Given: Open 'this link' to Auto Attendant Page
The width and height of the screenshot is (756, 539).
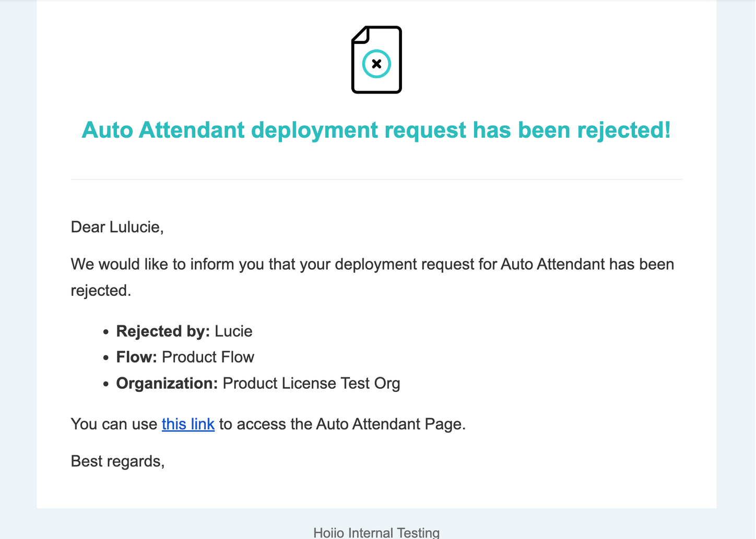Looking at the screenshot, I should click(188, 424).
